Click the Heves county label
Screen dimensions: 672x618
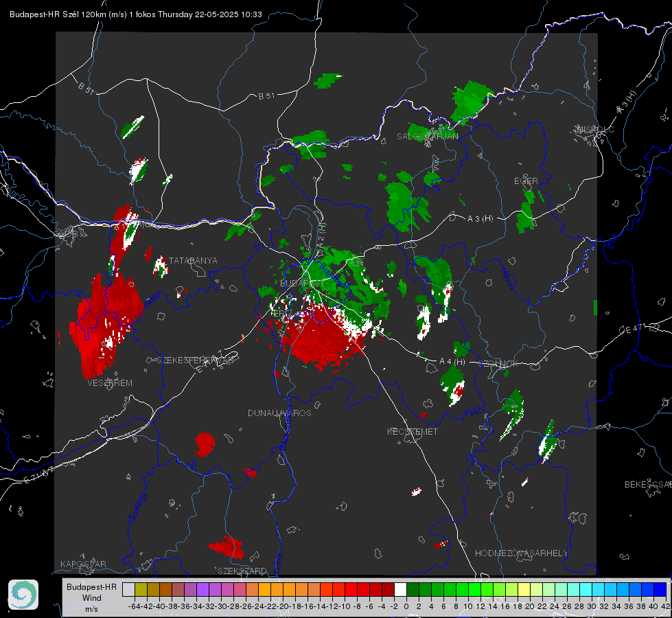pyautogui.click(x=508, y=279)
